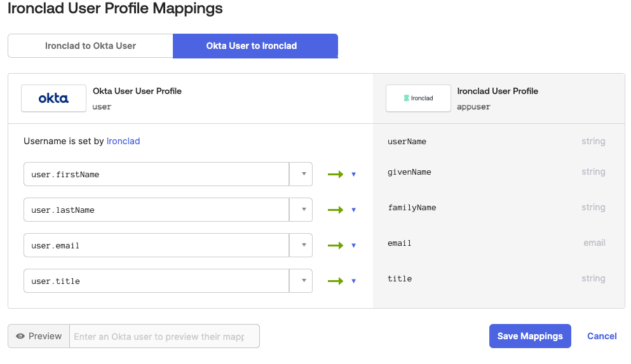Click the Okta user preview input field

point(164,336)
